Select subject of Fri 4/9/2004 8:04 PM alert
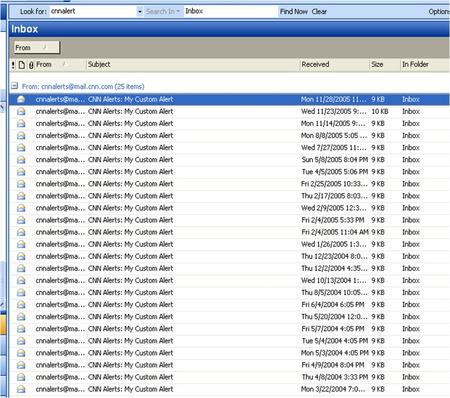450x398 pixels. tap(130, 365)
